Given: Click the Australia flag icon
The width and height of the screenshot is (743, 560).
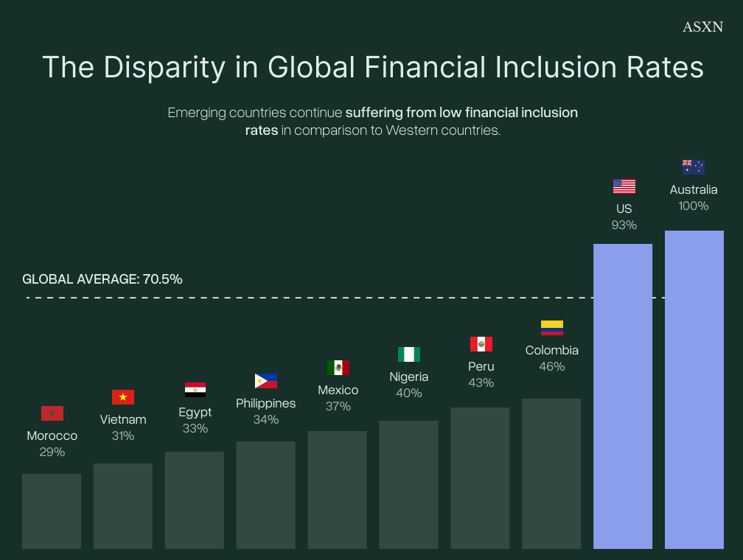Looking at the screenshot, I should [693, 167].
